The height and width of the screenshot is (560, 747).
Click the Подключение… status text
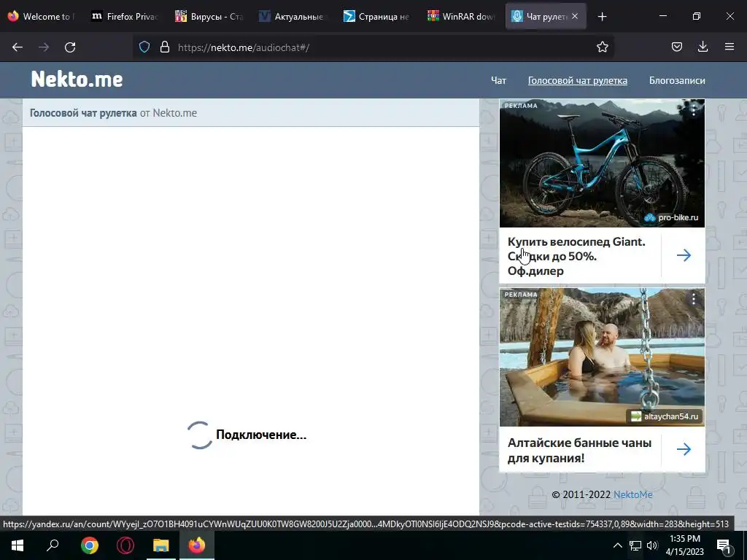click(x=261, y=435)
